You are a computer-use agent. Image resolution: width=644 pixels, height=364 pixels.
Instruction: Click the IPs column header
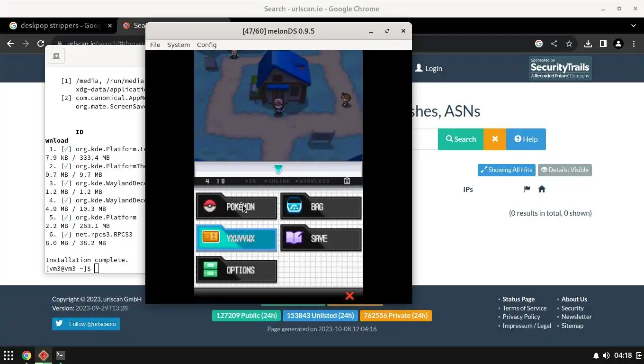(468, 189)
